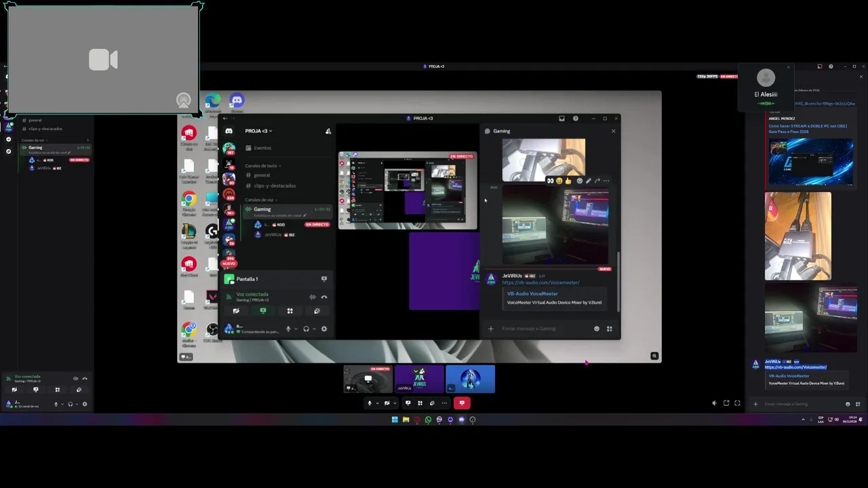Open discover servers compass icon
Screen dimensions: 868x488
pos(8,151)
